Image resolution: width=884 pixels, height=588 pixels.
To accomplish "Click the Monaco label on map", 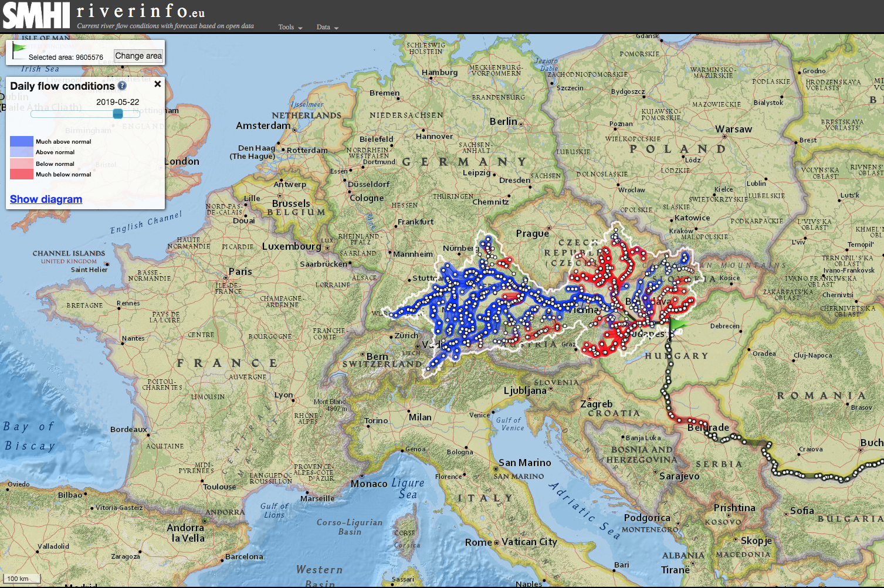I will coord(369,484).
